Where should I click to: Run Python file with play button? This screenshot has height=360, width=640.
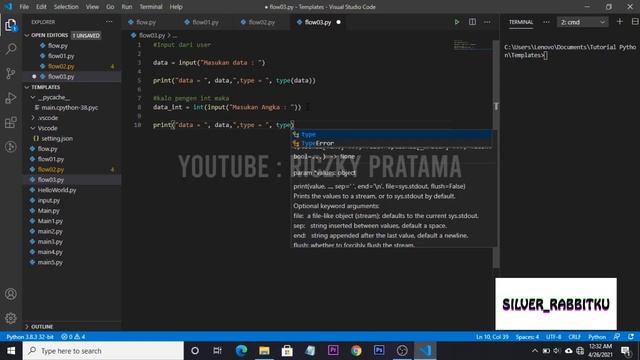pos(457,22)
